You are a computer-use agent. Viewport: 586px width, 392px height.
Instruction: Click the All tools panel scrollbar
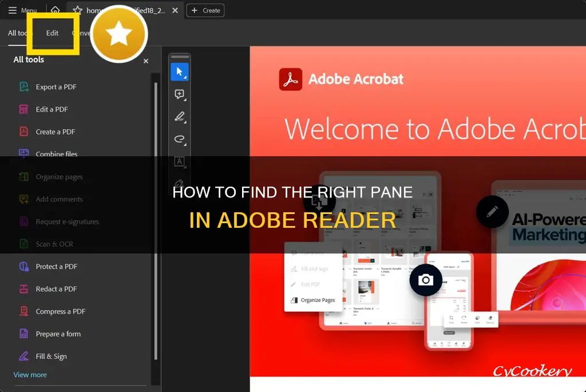[x=156, y=220]
